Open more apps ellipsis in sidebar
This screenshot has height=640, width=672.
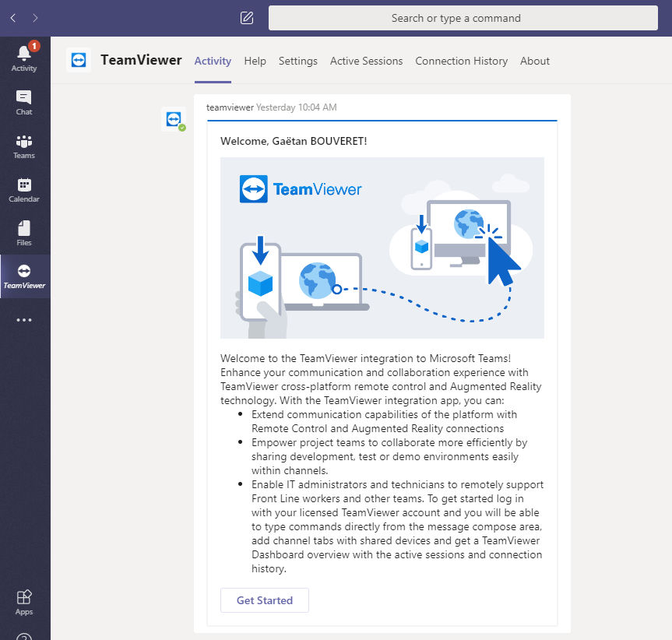click(24, 320)
